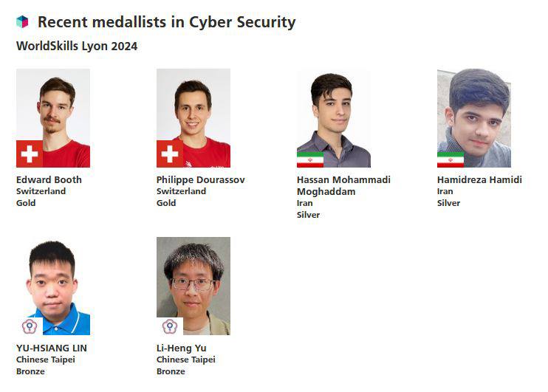Image resolution: width=548 pixels, height=392 pixels.
Task: Click the YU-HSIANG LIN name link
Action: click(52, 348)
